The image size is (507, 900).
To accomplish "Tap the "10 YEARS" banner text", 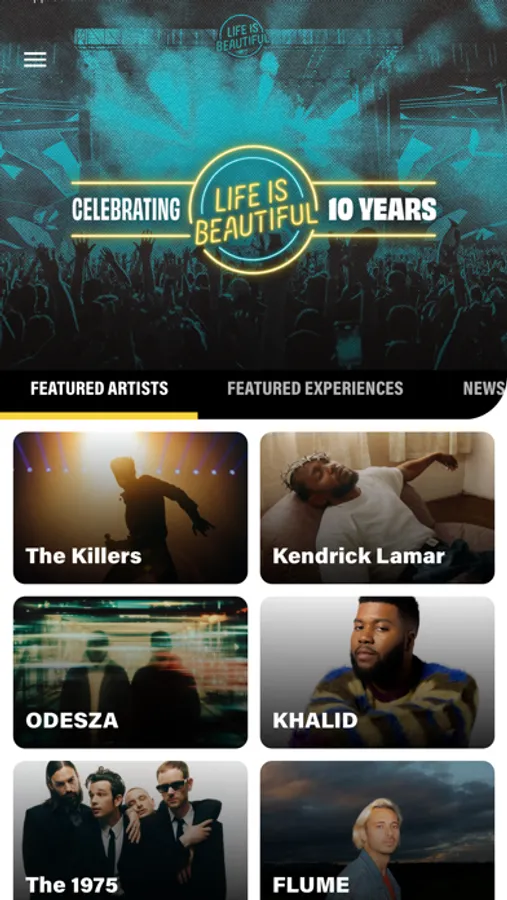I will [x=382, y=210].
